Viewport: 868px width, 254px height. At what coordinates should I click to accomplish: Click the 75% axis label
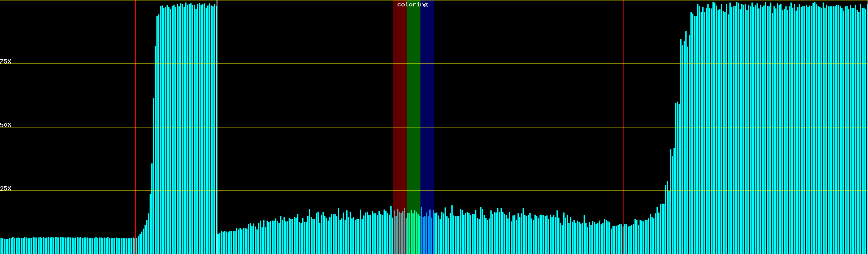[x=6, y=61]
